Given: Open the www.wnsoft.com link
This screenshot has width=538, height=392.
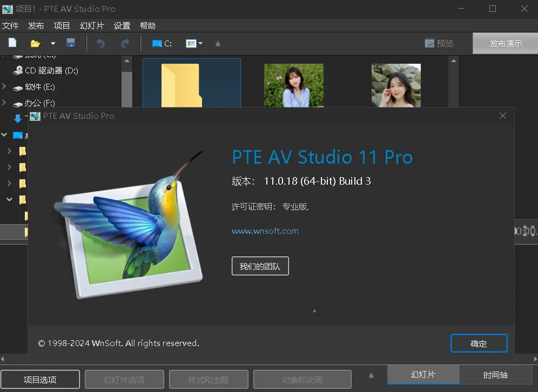Looking at the screenshot, I should pyautogui.click(x=265, y=231).
